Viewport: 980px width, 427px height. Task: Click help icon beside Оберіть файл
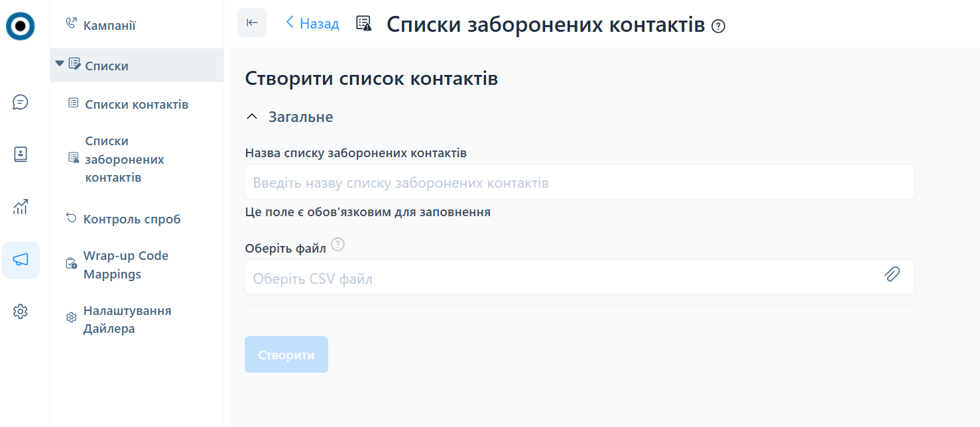(x=338, y=245)
